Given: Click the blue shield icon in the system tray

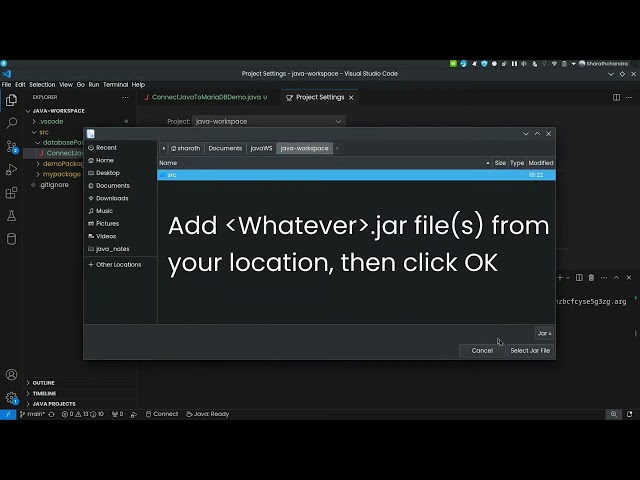Looking at the screenshot, I should (x=484, y=64).
